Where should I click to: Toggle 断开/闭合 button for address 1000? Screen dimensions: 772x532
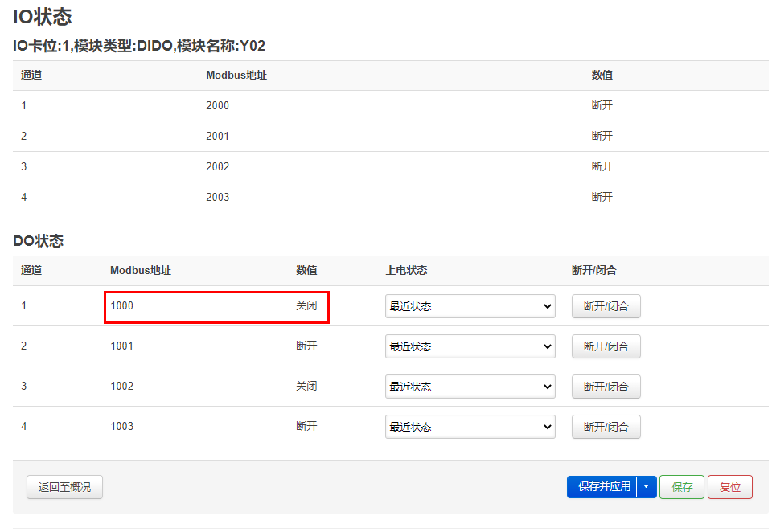point(606,306)
